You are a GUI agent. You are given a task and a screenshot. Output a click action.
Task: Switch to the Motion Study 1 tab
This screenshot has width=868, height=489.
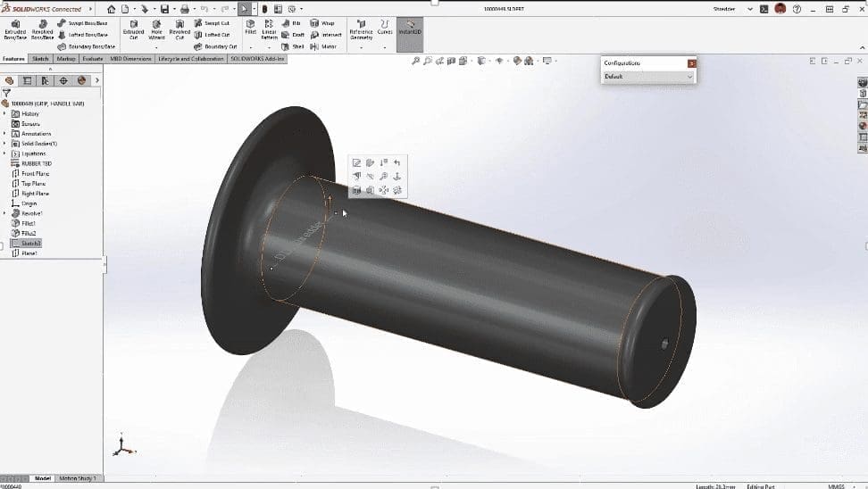[x=78, y=478]
